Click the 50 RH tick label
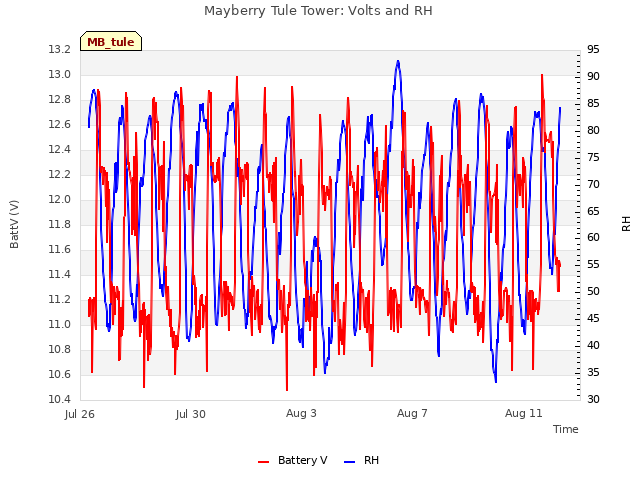 coord(593,291)
